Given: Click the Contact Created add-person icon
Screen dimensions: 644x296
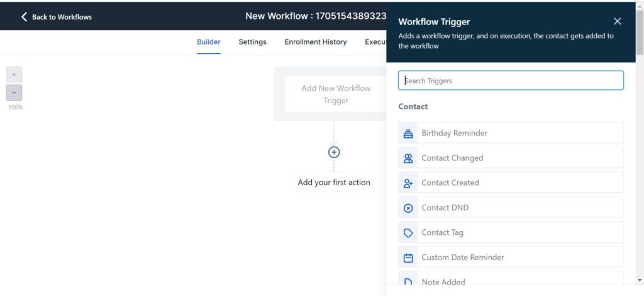Looking at the screenshot, I should (x=408, y=183).
